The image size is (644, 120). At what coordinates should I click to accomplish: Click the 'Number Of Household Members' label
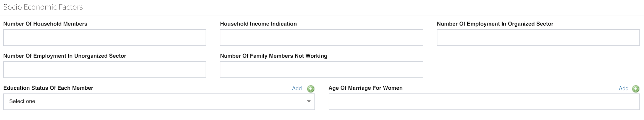pos(45,24)
